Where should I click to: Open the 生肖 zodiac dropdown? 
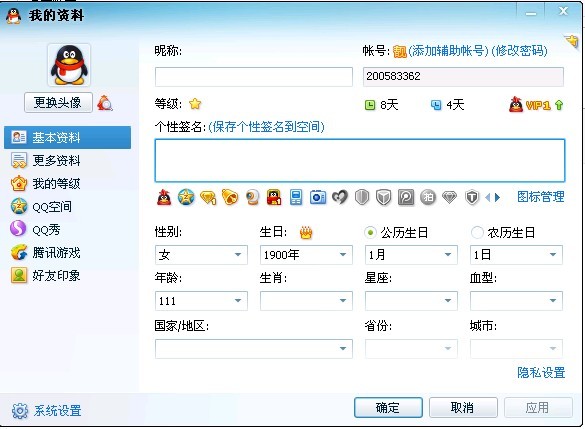306,301
